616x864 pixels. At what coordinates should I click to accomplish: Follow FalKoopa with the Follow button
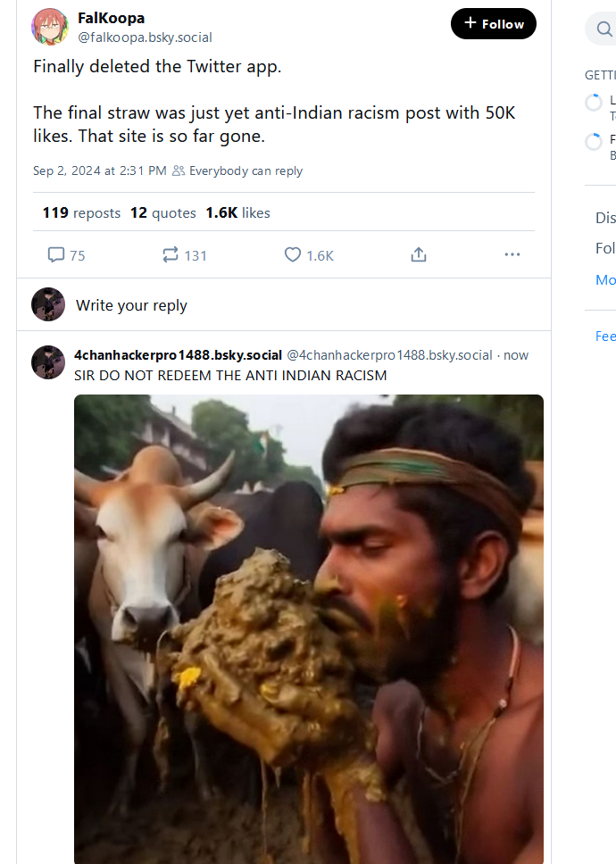tap(494, 24)
